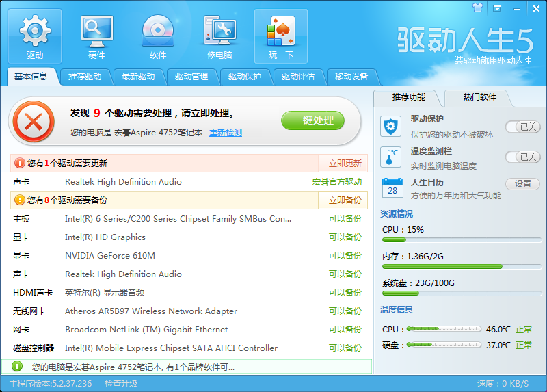
Task: Switch to the 驱动管理 tab
Action: [191, 77]
